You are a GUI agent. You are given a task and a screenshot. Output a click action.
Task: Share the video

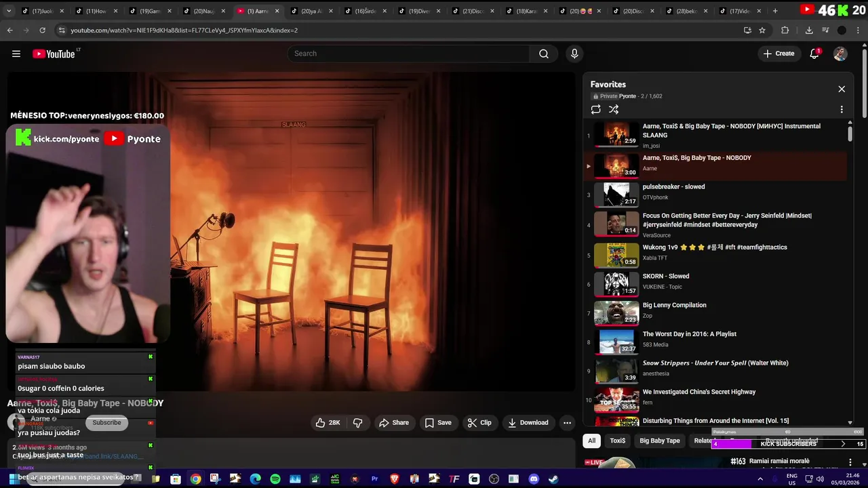pos(394,422)
